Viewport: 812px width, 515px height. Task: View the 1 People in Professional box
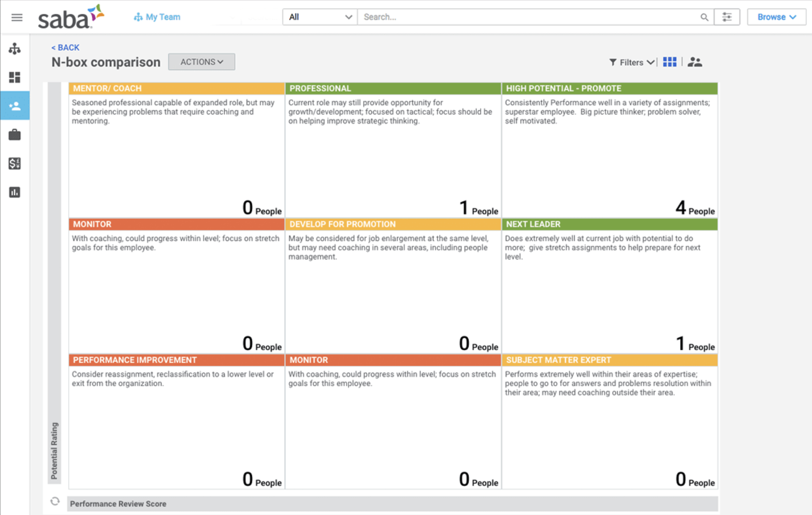click(479, 208)
